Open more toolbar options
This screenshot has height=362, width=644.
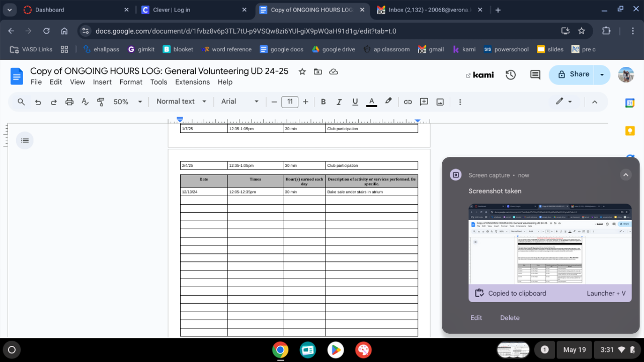tap(460, 102)
